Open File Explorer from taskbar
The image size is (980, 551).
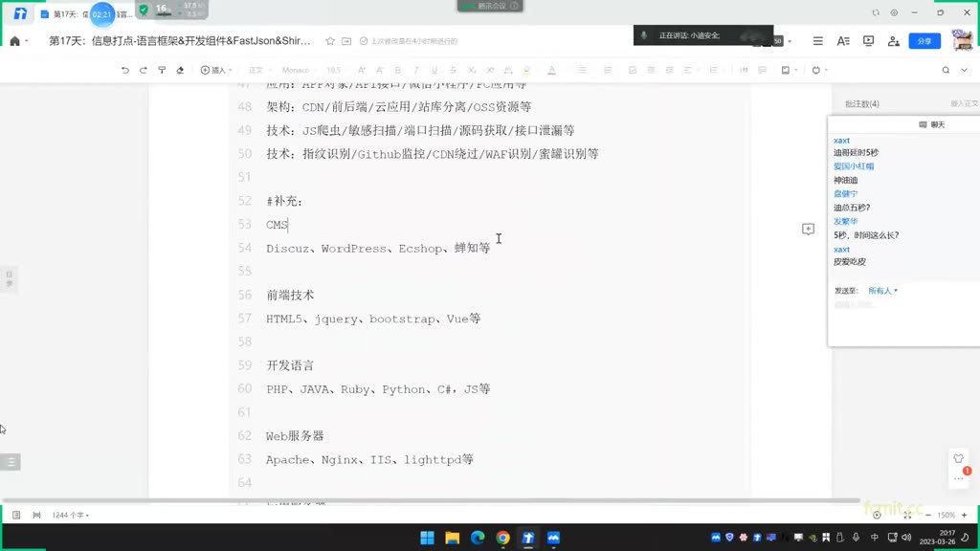[x=453, y=538]
